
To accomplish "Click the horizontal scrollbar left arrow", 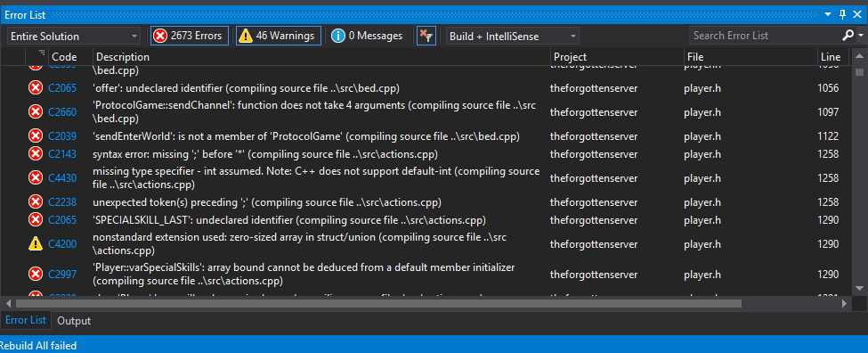I will coord(8,303).
